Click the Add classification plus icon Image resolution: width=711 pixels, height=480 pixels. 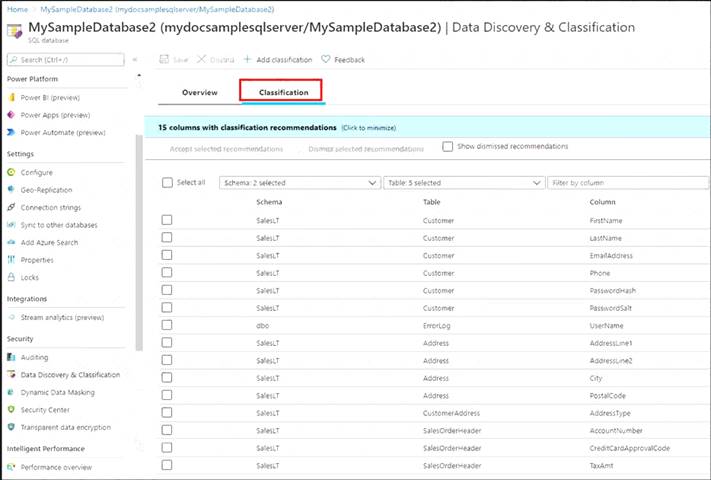tap(248, 59)
